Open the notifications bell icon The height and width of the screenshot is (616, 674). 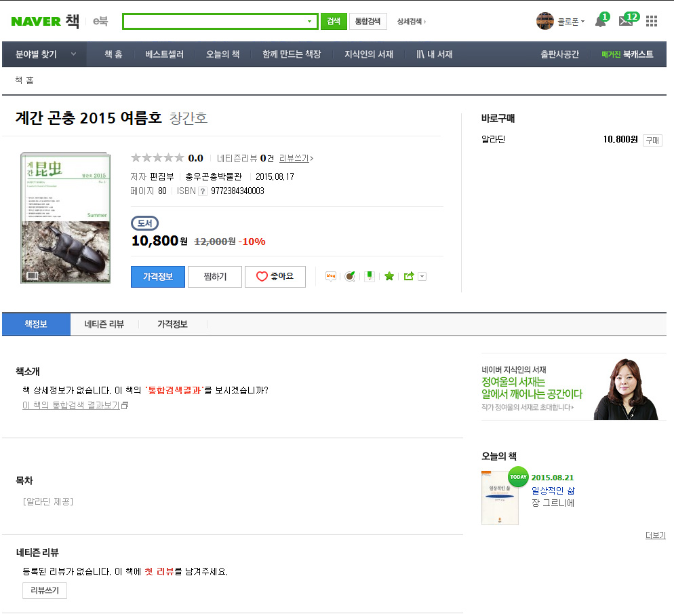(600, 21)
